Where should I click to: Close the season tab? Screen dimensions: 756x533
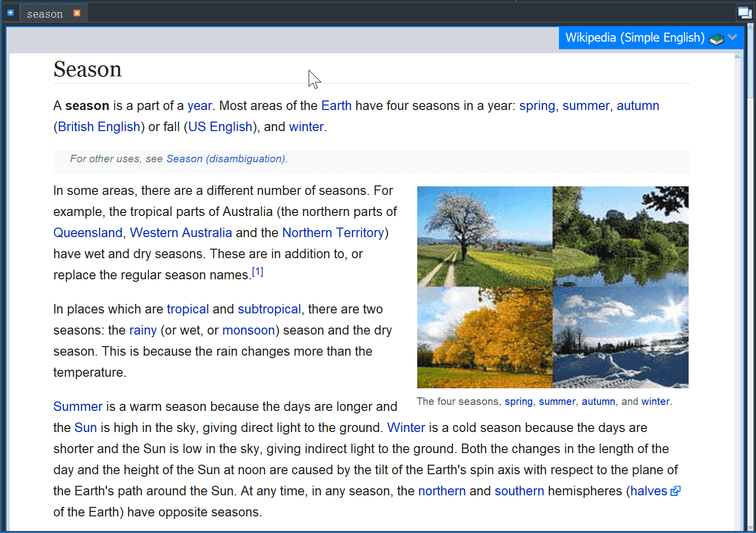(x=77, y=13)
